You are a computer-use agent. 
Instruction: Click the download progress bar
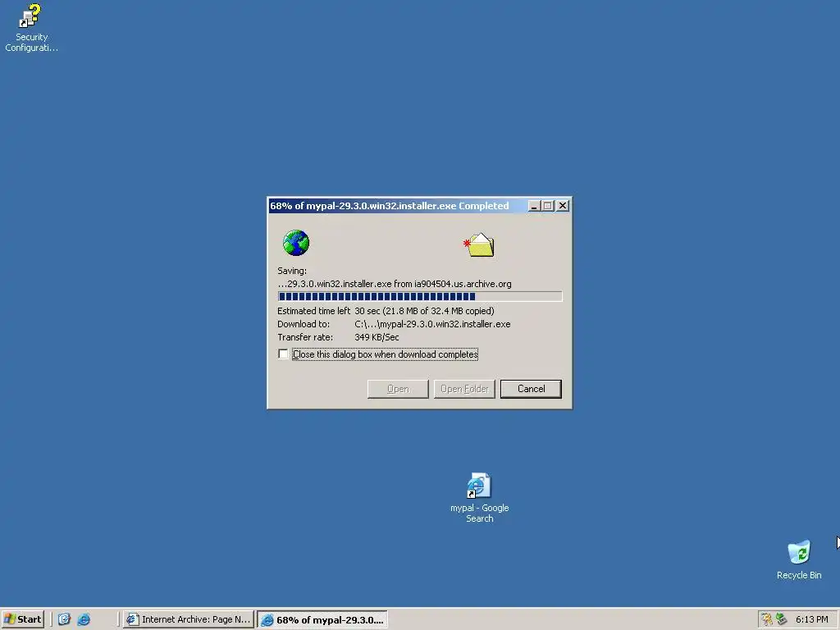coord(420,296)
